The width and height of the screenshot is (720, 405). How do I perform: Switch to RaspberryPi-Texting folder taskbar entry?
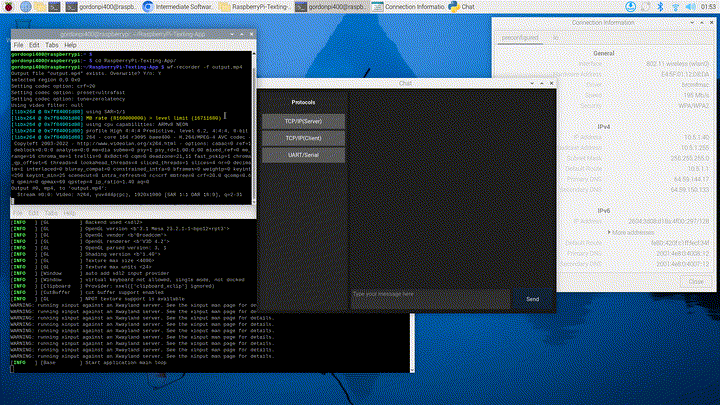(254, 6)
